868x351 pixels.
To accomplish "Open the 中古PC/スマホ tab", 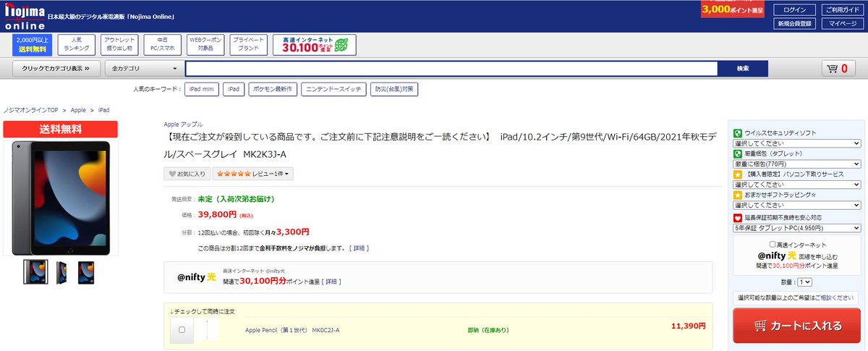I will point(162,45).
